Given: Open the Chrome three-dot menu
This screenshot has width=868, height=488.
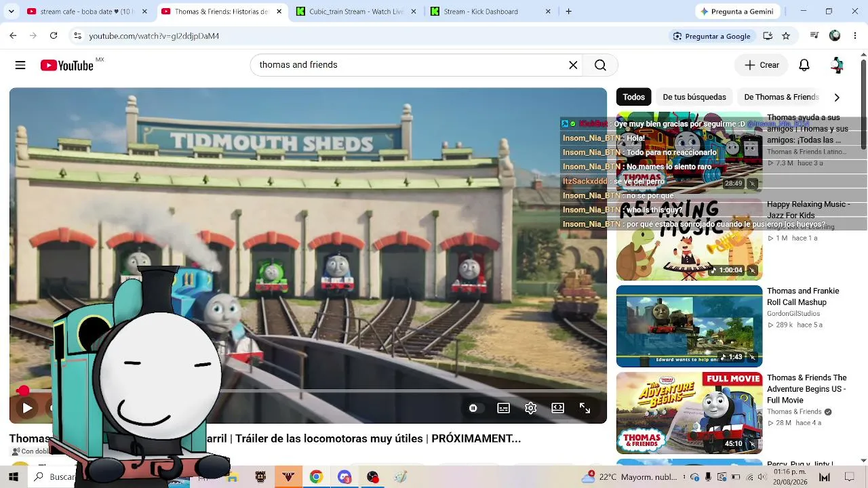Looking at the screenshot, I should 855,36.
